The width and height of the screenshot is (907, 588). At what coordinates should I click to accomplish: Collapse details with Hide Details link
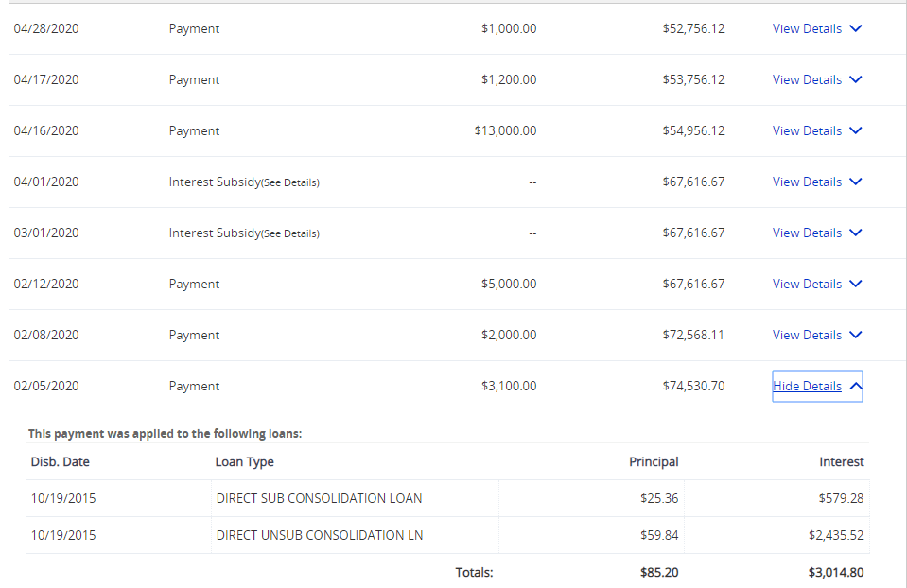pyautogui.click(x=807, y=387)
